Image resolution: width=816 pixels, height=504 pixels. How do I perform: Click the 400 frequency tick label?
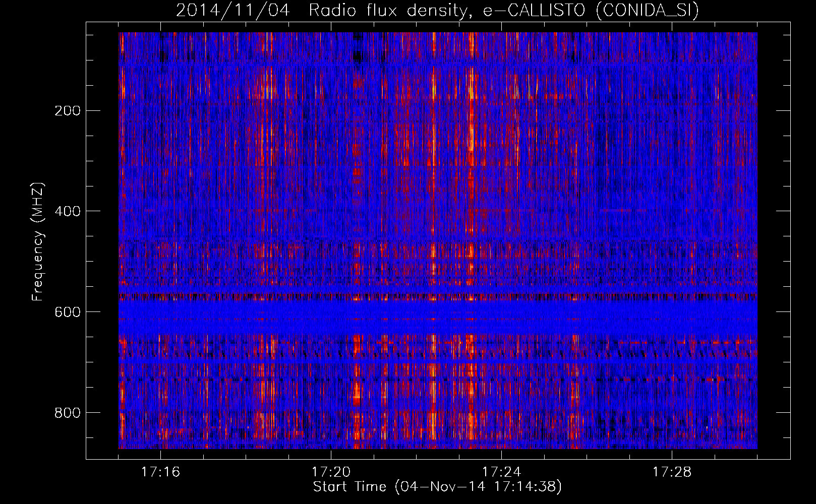[x=68, y=211]
